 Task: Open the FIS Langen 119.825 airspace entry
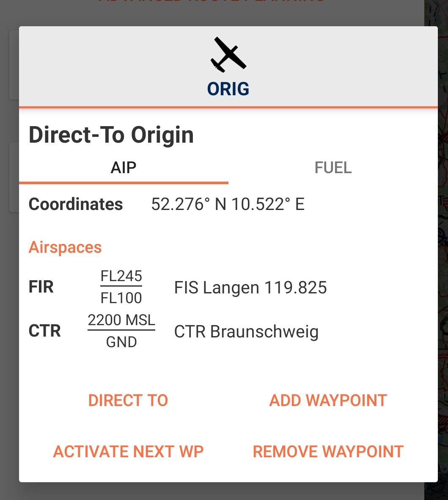click(x=250, y=287)
